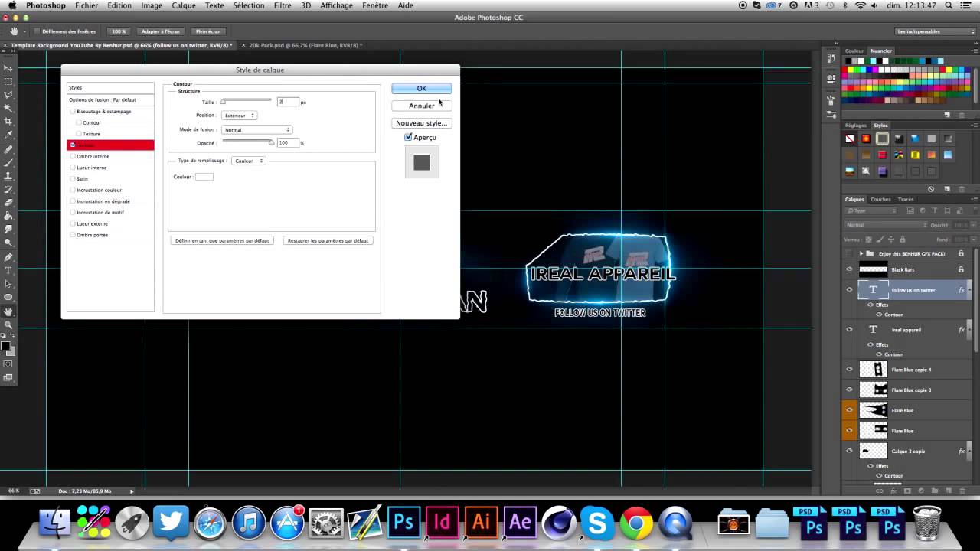980x551 pixels.
Task: Select the Move tool in the toolbox
Action: [x=8, y=68]
